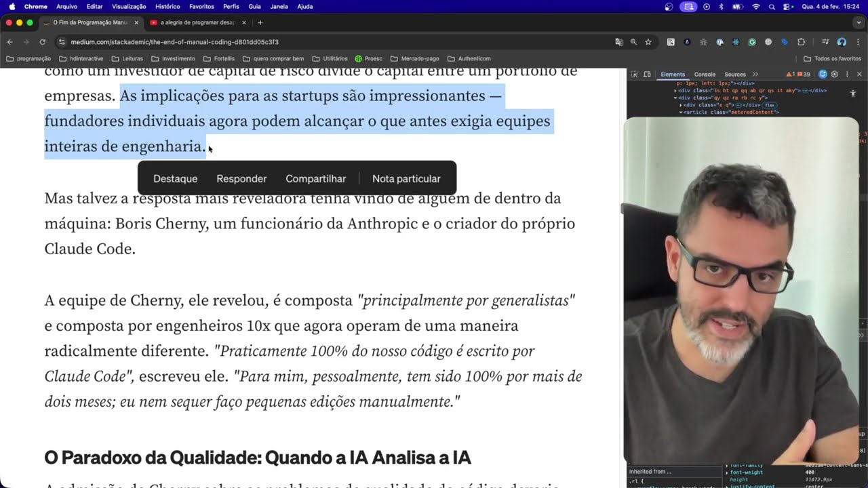Click the site information icon before URL
868x488 pixels.
[62, 42]
